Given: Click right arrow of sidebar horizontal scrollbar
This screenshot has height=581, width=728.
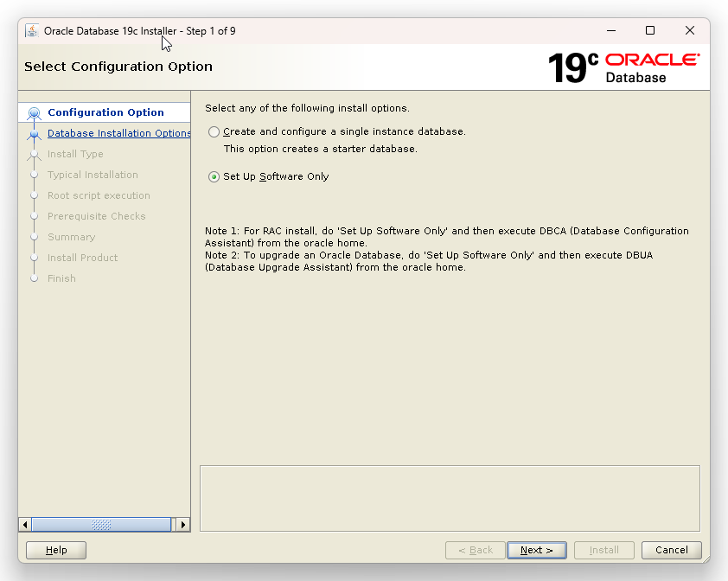Looking at the screenshot, I should point(183,525).
